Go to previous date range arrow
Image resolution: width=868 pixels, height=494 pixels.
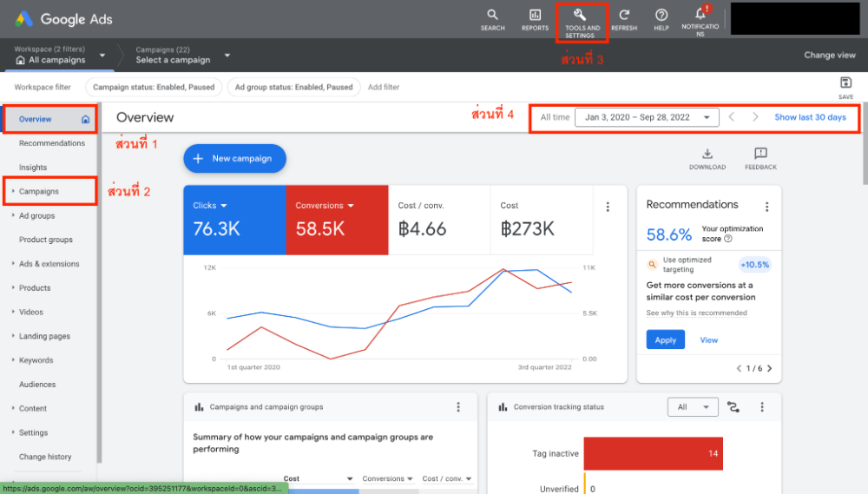pos(731,117)
